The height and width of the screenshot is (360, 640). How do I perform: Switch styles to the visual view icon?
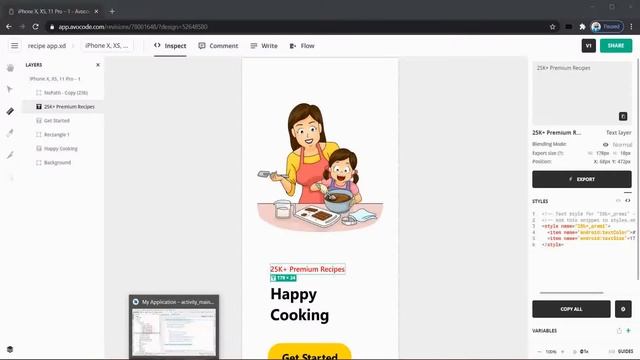[x=618, y=200]
